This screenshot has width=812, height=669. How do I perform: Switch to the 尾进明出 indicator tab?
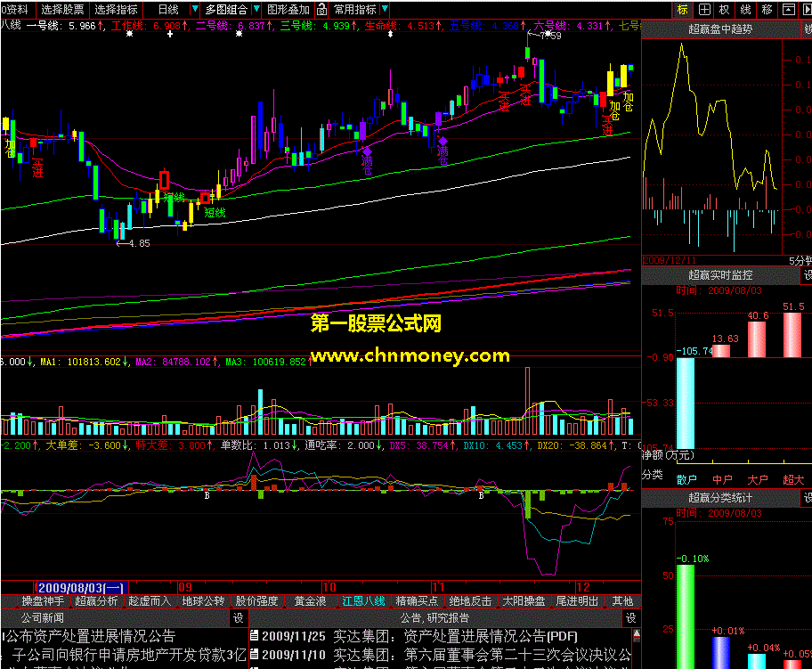click(577, 601)
